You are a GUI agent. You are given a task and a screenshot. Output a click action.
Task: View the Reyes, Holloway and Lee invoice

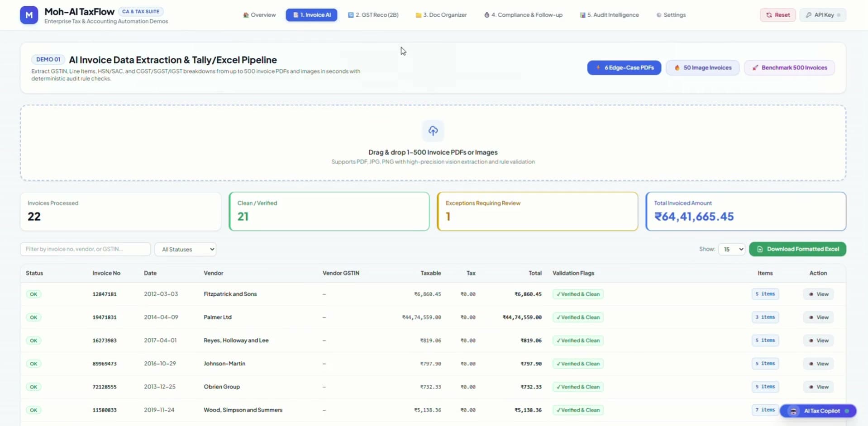(x=818, y=341)
